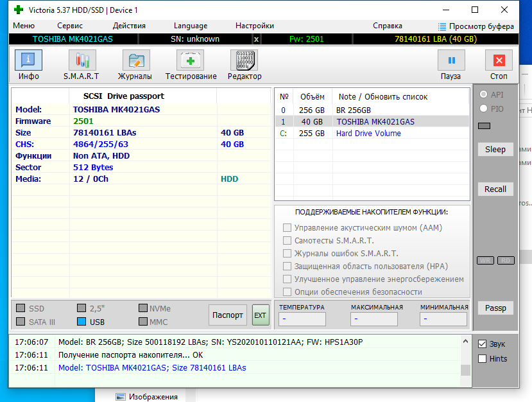Screen dimensions: 532x402
Task: Click the Passp button
Action: tap(495, 308)
